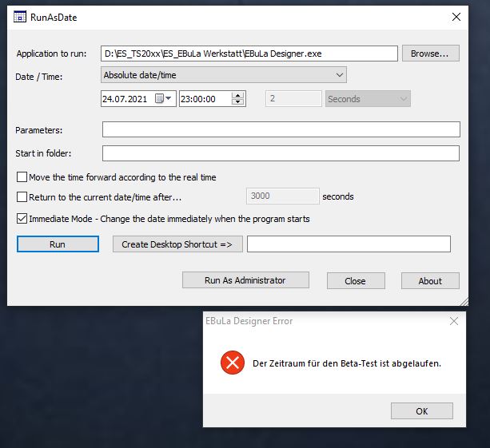
Task: Click the Start in folder field
Action: click(x=281, y=153)
